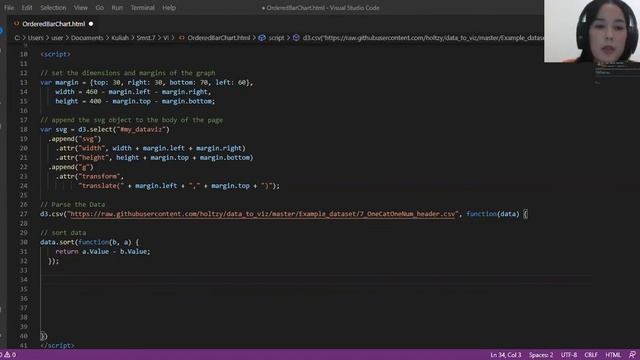
Task: Open the Terminal menu
Action: [x=142, y=8]
